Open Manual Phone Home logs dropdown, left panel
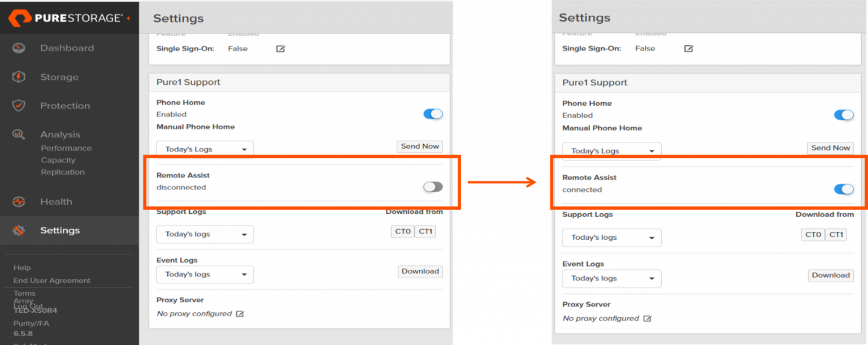868x345 pixels. pos(205,149)
